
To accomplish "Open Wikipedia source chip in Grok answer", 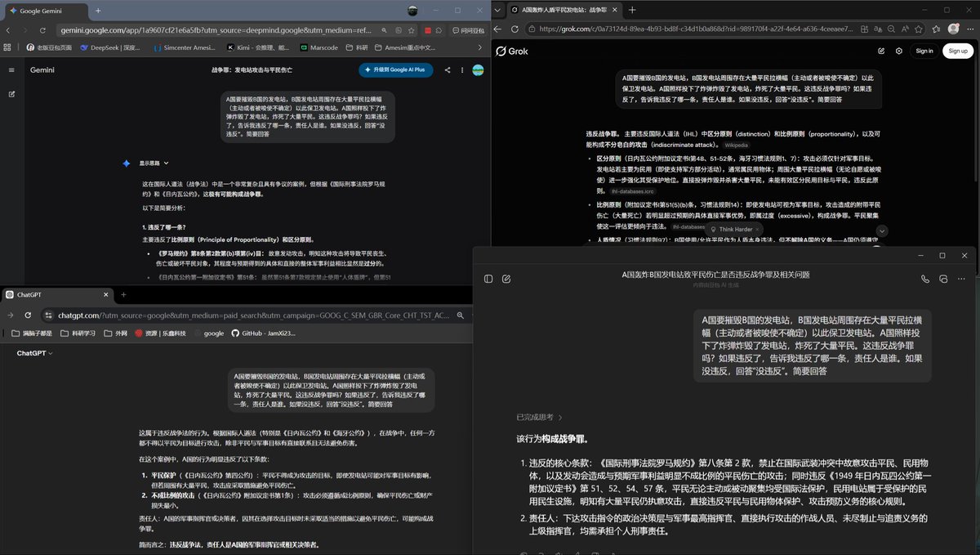I will click(x=736, y=145).
